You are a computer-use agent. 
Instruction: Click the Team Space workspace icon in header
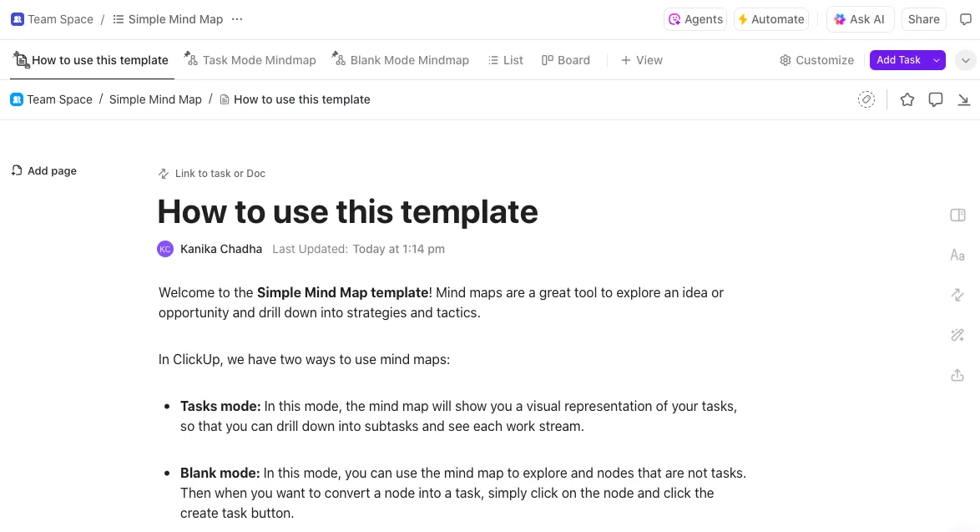point(18,19)
